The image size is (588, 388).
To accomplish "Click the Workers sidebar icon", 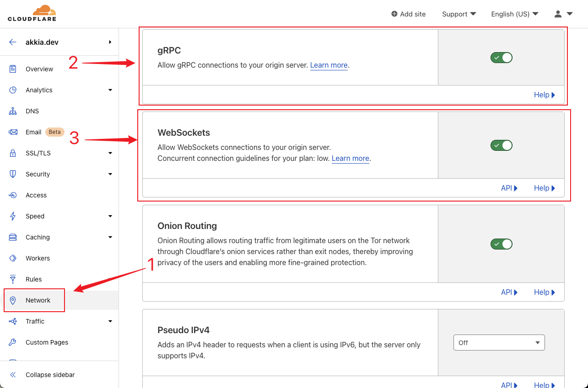I will (13, 258).
